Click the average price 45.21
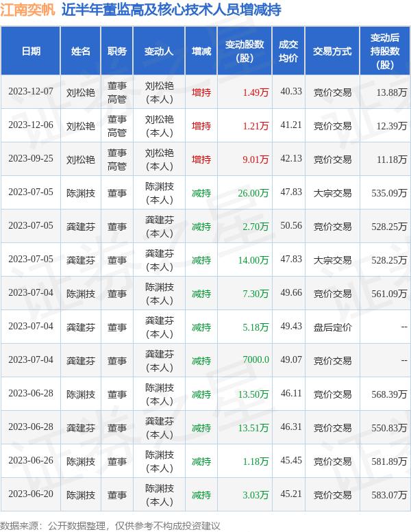The width and height of the screenshot is (411, 532). click(x=291, y=494)
